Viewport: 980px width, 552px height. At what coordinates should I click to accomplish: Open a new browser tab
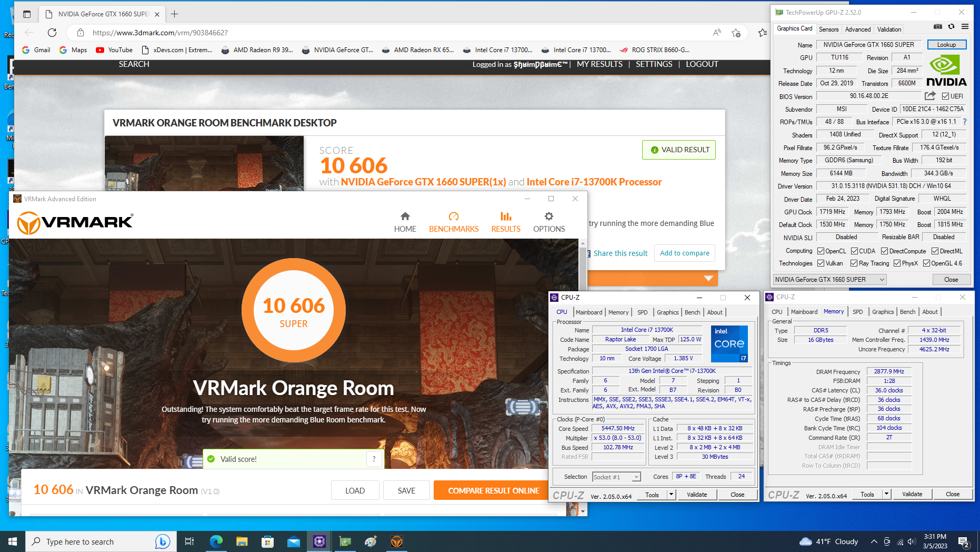(174, 14)
